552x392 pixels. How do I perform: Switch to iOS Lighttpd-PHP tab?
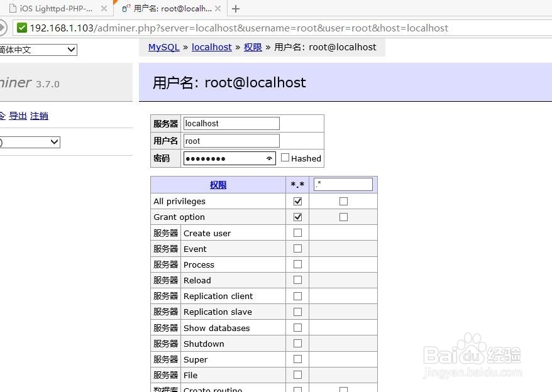tap(56, 8)
